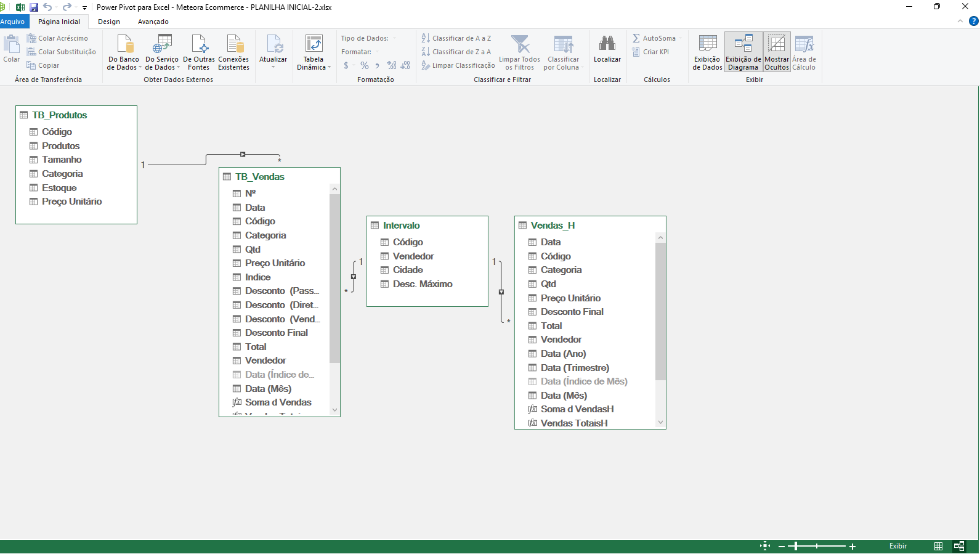This screenshot has height=554, width=980.
Task: Zoom in with plus button
Action: pos(852,547)
